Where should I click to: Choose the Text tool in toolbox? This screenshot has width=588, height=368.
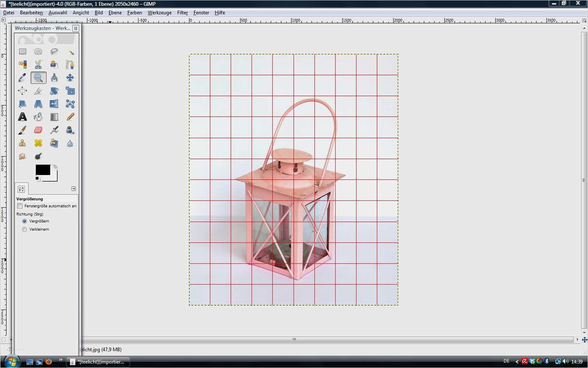22,117
